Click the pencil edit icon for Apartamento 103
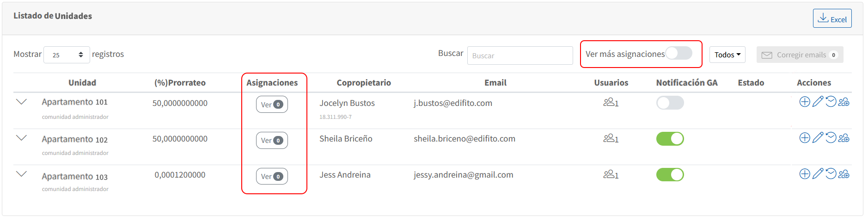Viewport: 868px width, 222px height. pyautogui.click(x=818, y=173)
